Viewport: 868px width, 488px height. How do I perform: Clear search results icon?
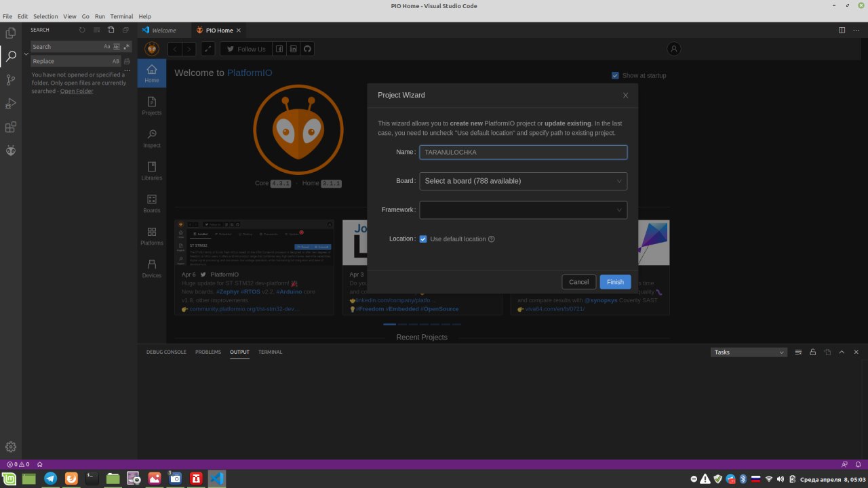(x=97, y=30)
